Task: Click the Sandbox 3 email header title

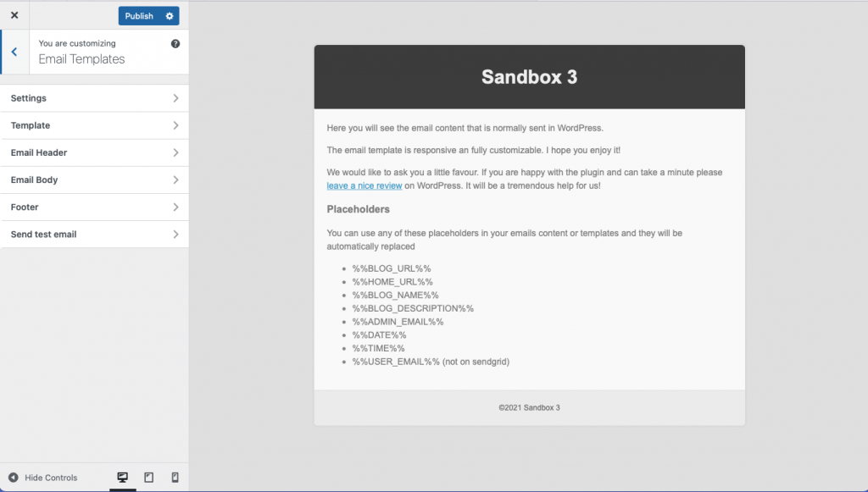Action: [x=529, y=77]
